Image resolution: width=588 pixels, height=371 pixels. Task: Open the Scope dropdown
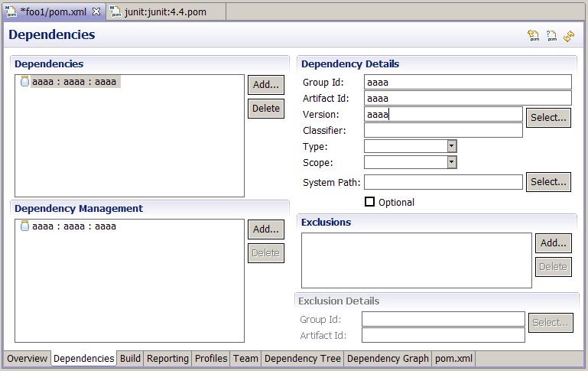451,162
